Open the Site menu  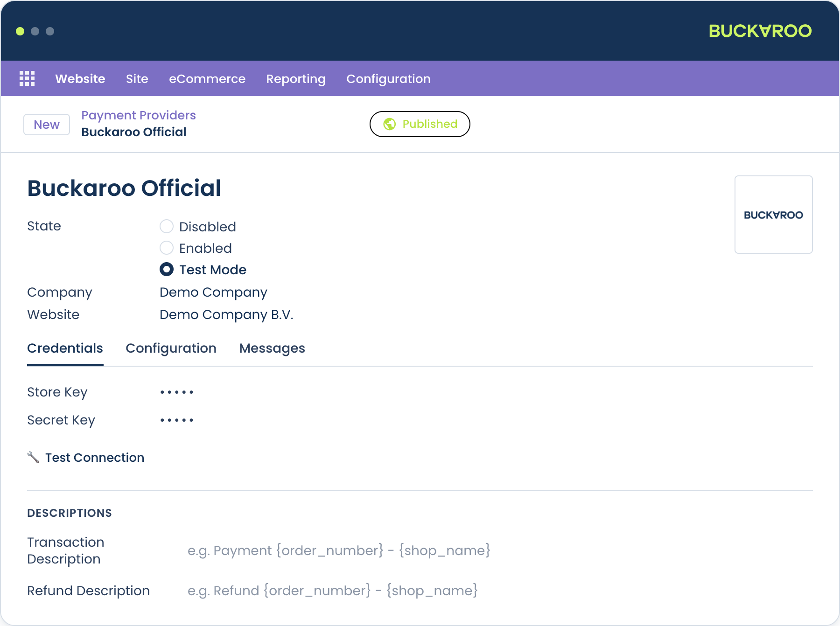(137, 78)
